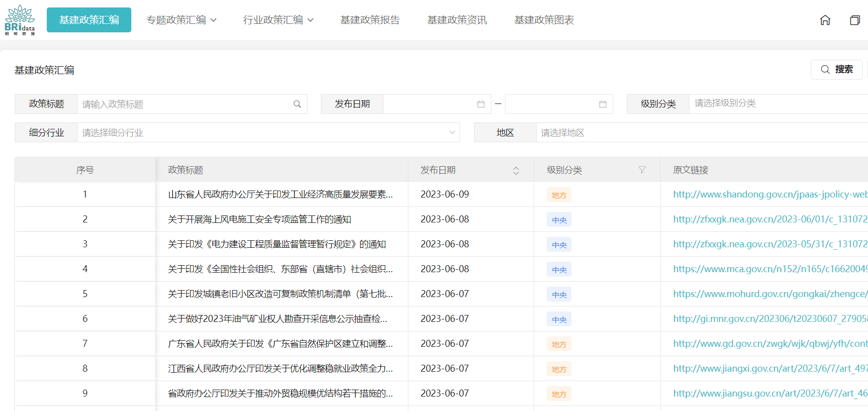Screen dimensions: 868x411
Task: Open the mohurd.gov.cn source link
Action: point(771,294)
